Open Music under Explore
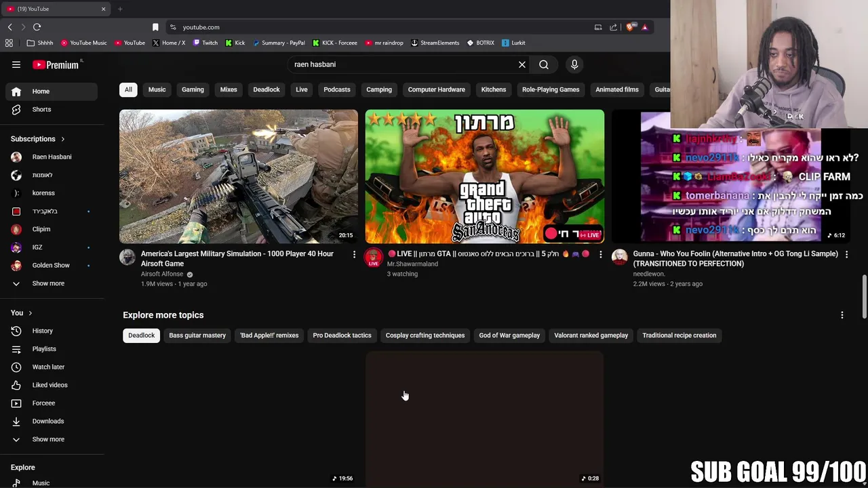Viewport: 868px width, 488px height. pyautogui.click(x=52, y=483)
